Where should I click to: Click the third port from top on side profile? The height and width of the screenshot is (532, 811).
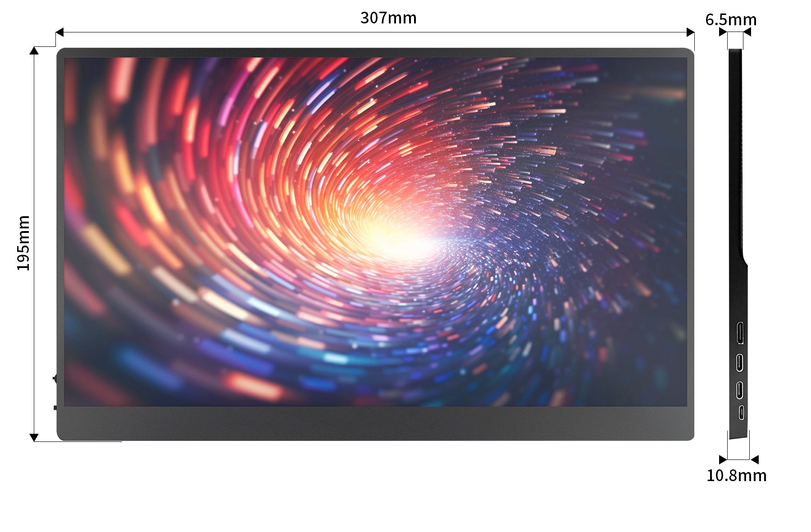[740, 390]
